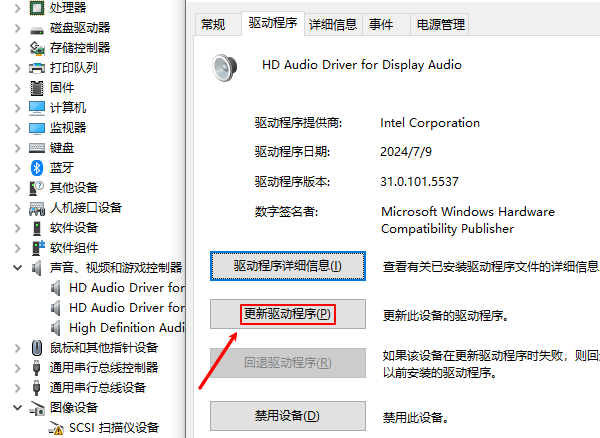Click the monitor icon beside 监视器
The width and height of the screenshot is (600, 438).
[x=37, y=127]
